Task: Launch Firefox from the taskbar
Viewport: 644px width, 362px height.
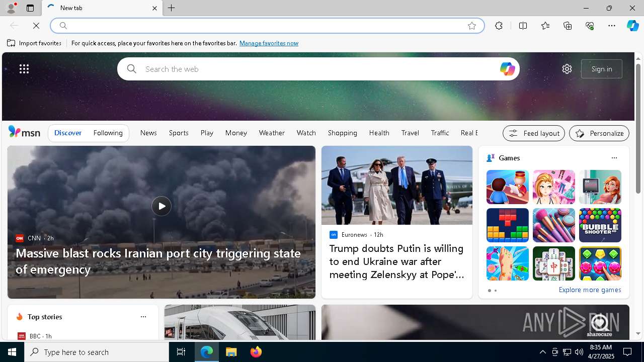Action: (256, 352)
